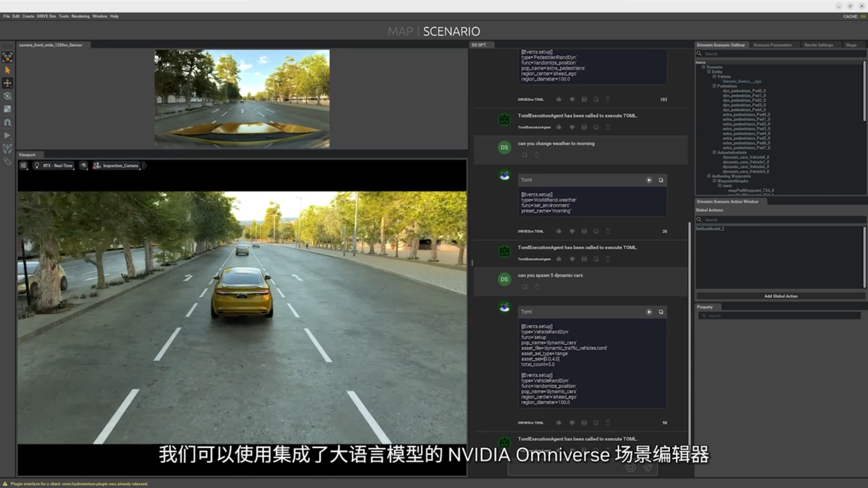The image size is (868, 488).
Task: Switch to the Scenario Parameters tab
Action: 772,45
